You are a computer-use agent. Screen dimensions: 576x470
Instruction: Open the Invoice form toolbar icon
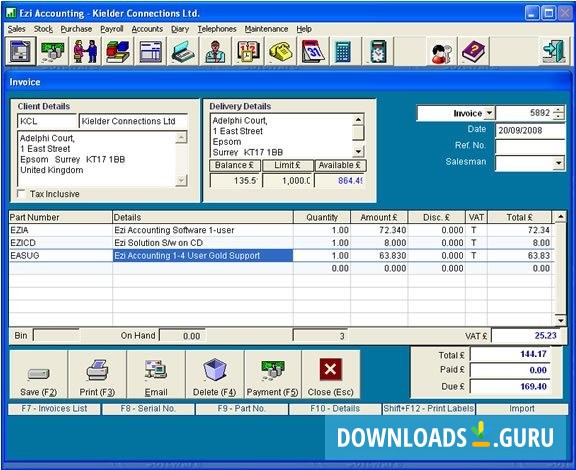[20, 51]
